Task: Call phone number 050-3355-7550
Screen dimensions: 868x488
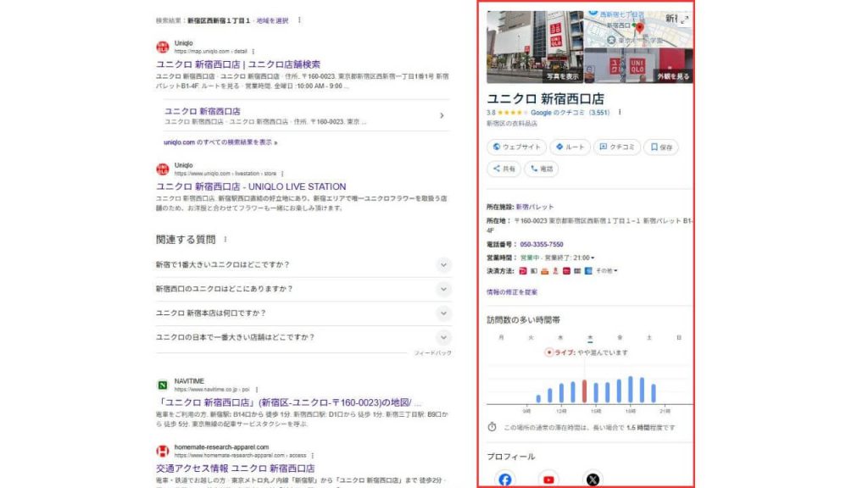Action: 542,245
